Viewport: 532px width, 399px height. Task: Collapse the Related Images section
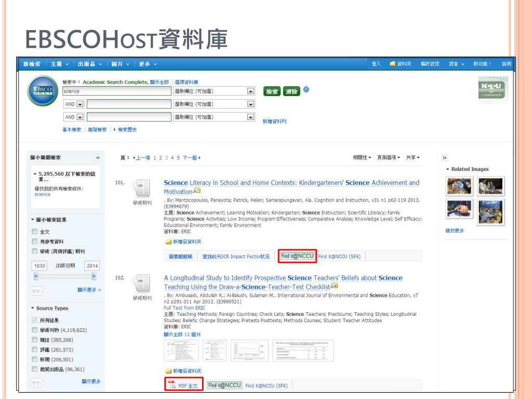(448, 169)
